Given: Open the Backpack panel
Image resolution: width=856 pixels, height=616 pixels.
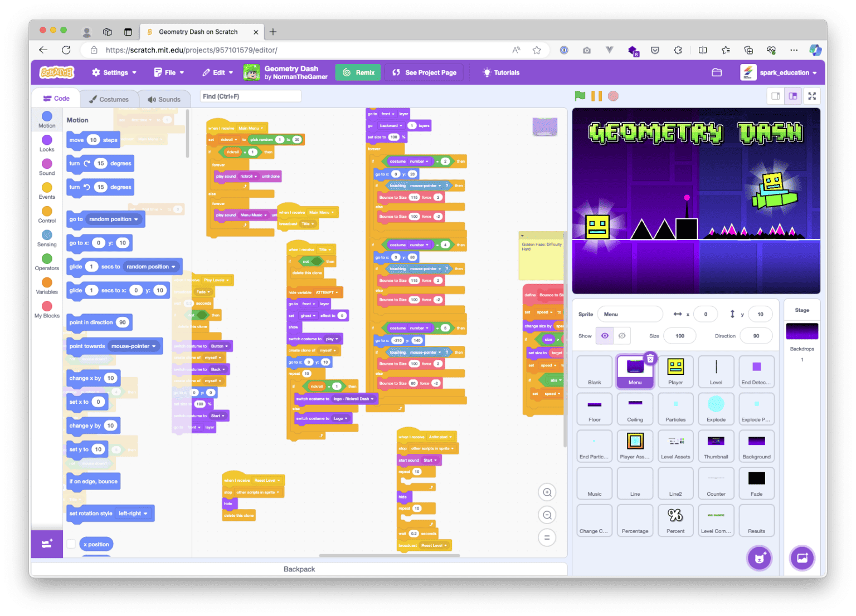Looking at the screenshot, I should point(299,569).
